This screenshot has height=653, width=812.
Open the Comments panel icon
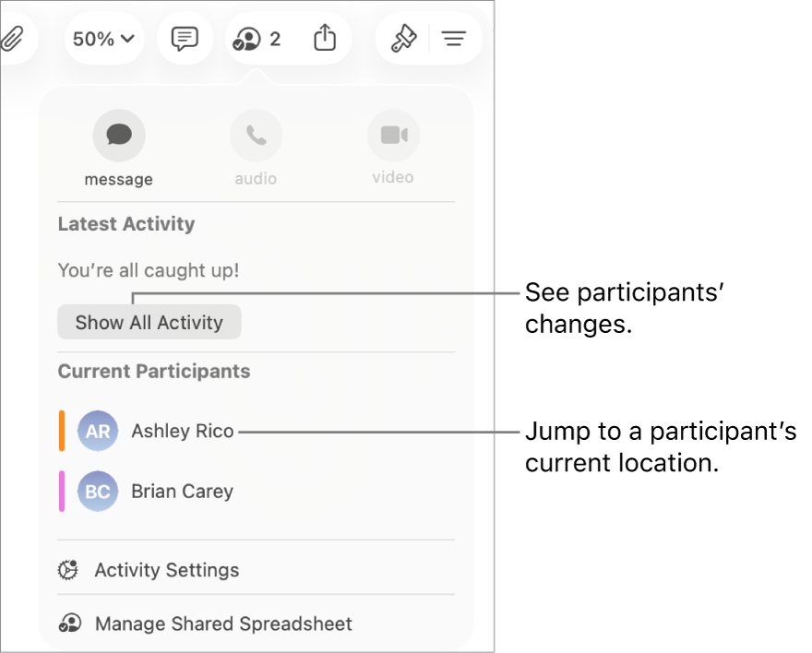coord(185,39)
